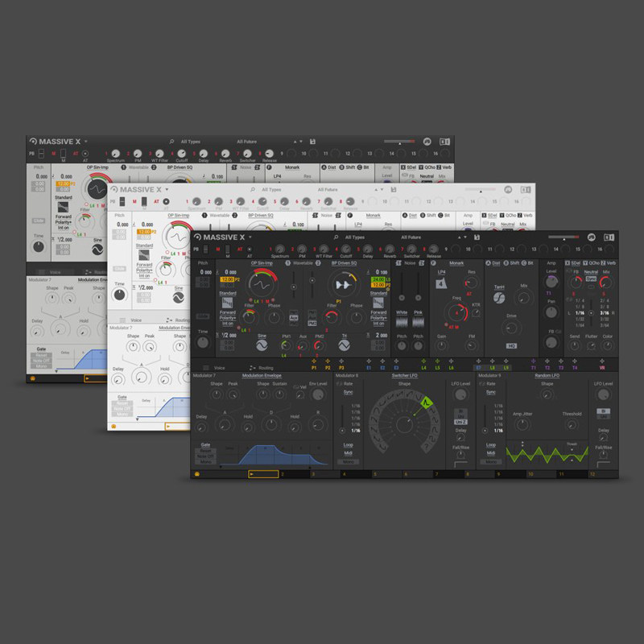Toggle the AT aftertouch button in dark window
The width and height of the screenshot is (644, 644).
click(250, 250)
